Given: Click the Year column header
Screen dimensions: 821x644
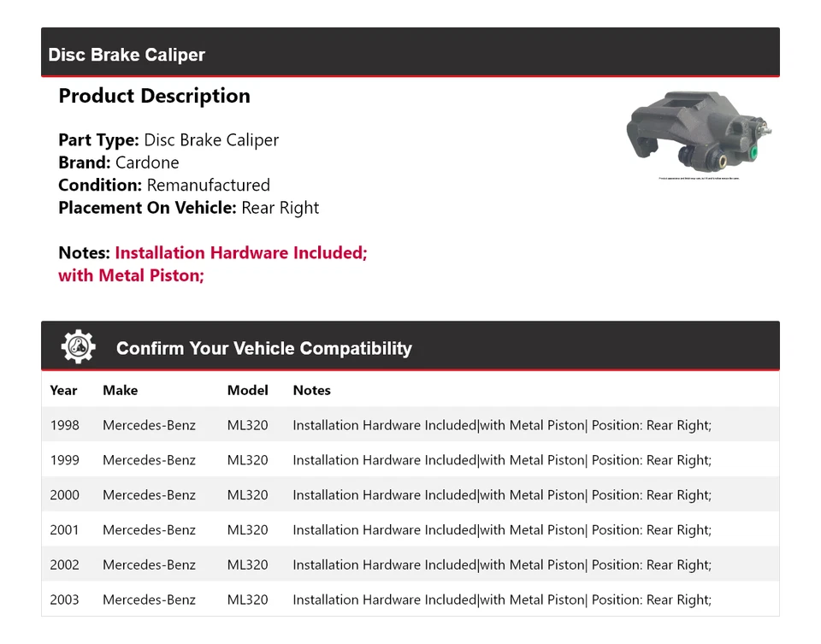Looking at the screenshot, I should click(63, 390).
